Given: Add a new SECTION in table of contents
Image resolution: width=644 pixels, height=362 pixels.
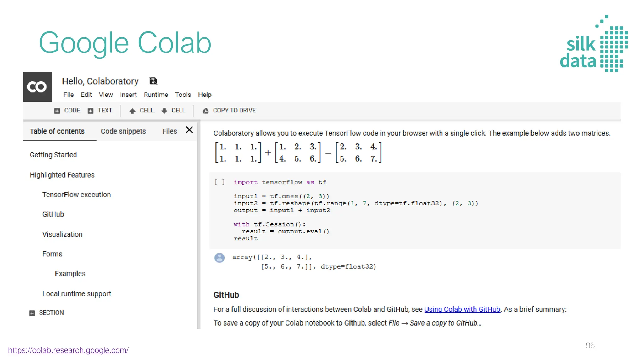Looking at the screenshot, I should pyautogui.click(x=47, y=313).
